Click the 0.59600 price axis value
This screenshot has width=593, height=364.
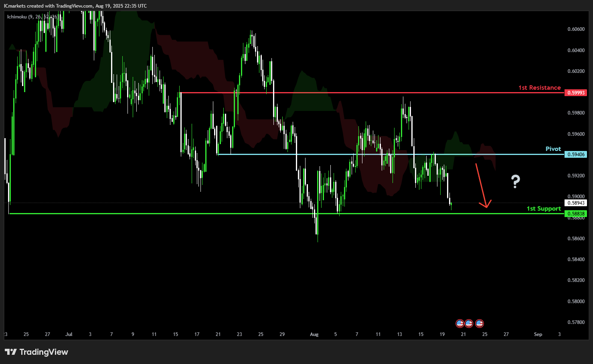[576, 134]
